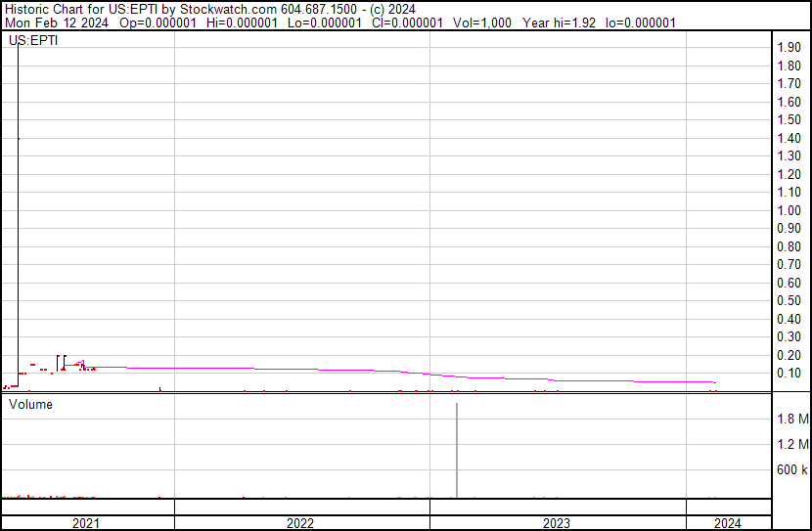Click the tall price spike in 2021
812x531 pixels.
(19, 196)
